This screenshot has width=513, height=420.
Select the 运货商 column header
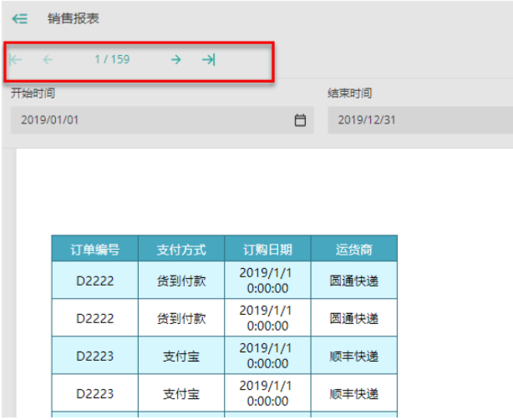pos(353,249)
